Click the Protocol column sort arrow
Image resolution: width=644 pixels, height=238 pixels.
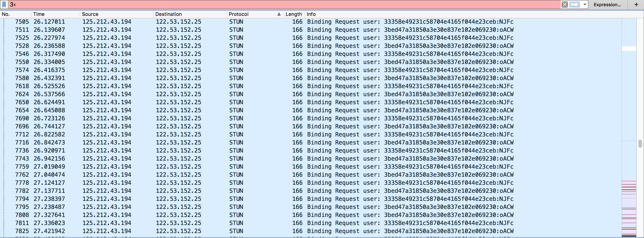coord(279,14)
